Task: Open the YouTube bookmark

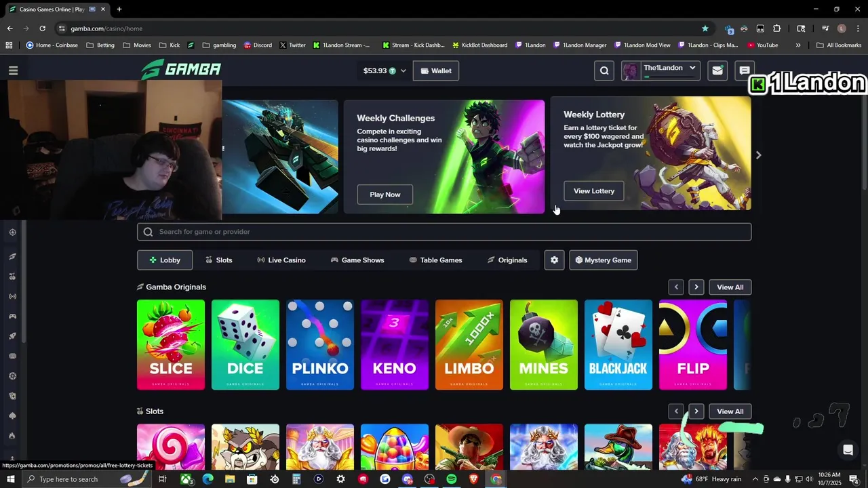Action: 763,45
